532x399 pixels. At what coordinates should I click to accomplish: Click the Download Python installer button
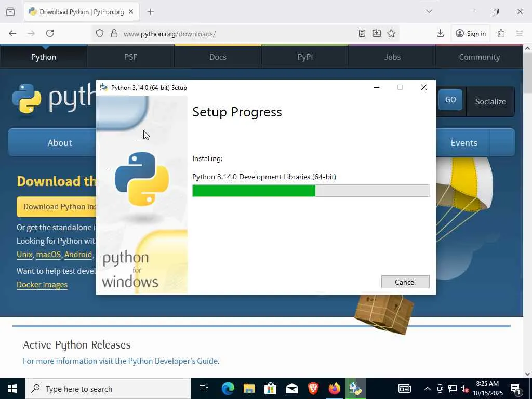pyautogui.click(x=57, y=207)
